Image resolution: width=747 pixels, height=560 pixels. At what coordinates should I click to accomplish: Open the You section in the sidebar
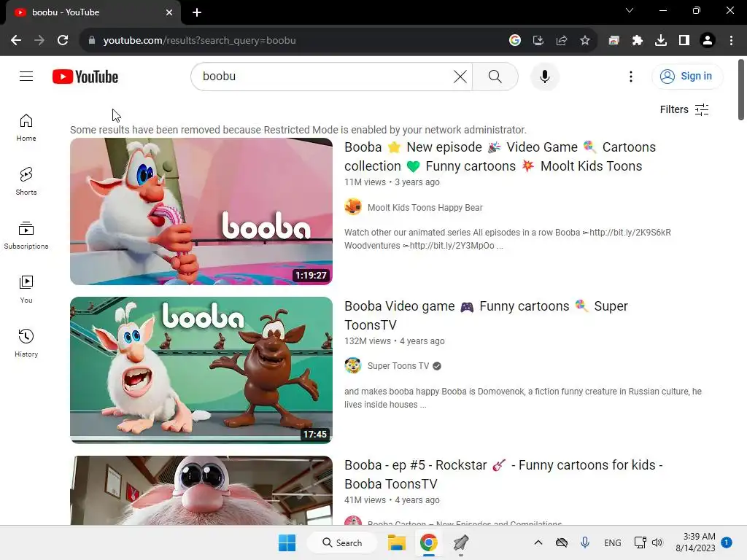click(26, 289)
